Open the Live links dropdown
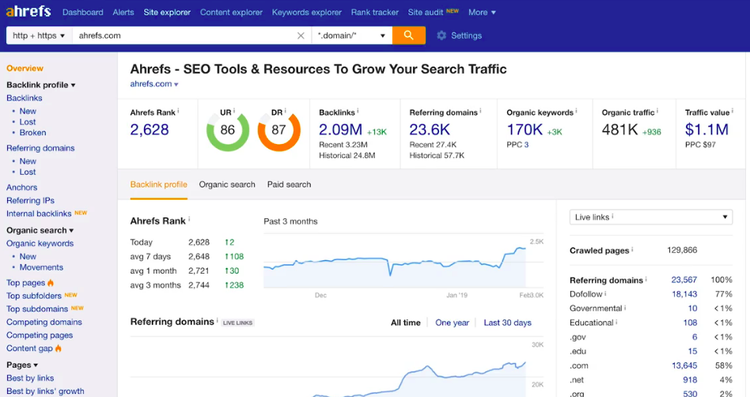This screenshot has height=397, width=750. coord(651,217)
